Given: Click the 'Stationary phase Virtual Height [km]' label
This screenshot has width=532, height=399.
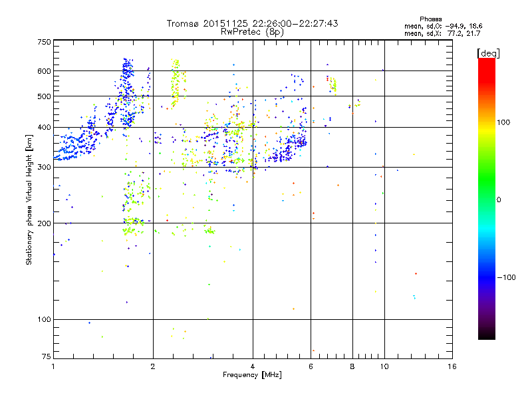Looking at the screenshot, I should (29, 199).
